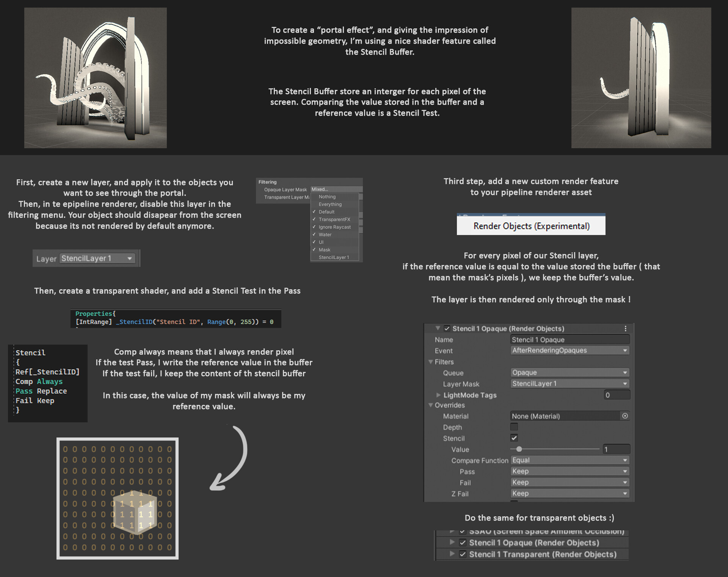Screen dimensions: 728x577
Task: Choose Everything in the layer mask menu
Action: (x=330, y=204)
